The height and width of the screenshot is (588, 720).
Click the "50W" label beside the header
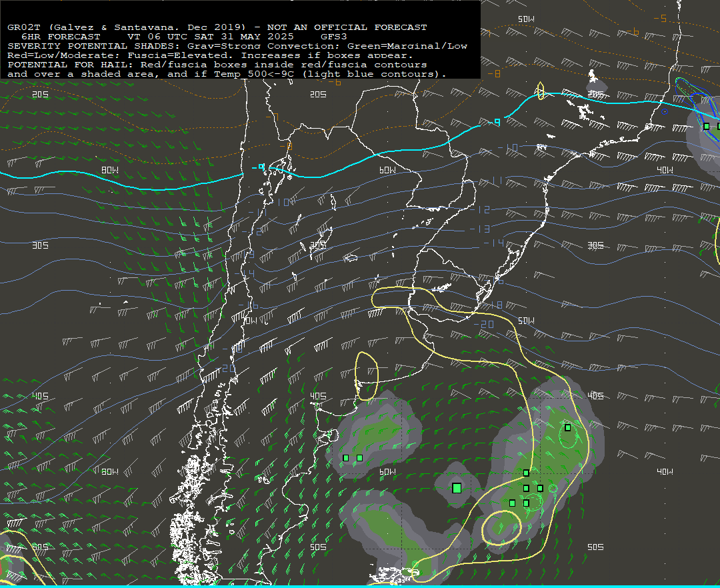pos(526,19)
